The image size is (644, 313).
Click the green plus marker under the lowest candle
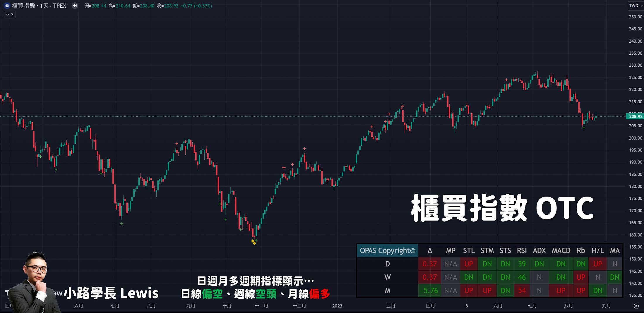[256, 240]
